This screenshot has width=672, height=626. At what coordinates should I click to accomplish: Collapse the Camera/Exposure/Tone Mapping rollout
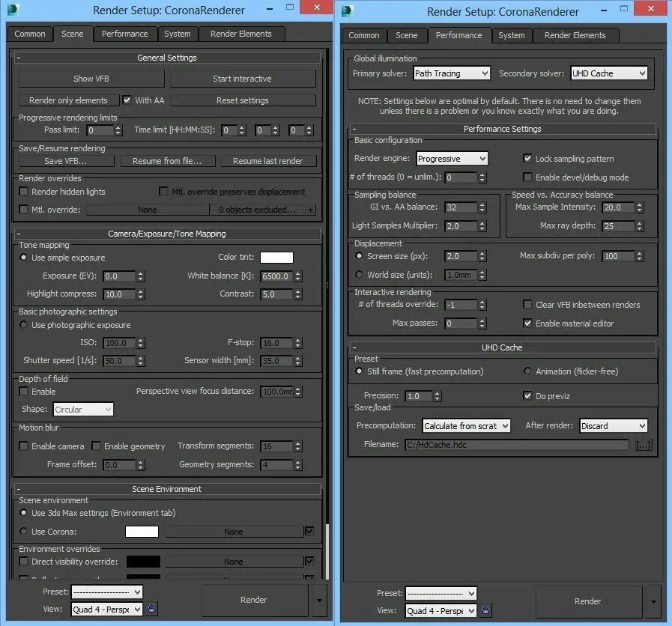pyautogui.click(x=19, y=234)
